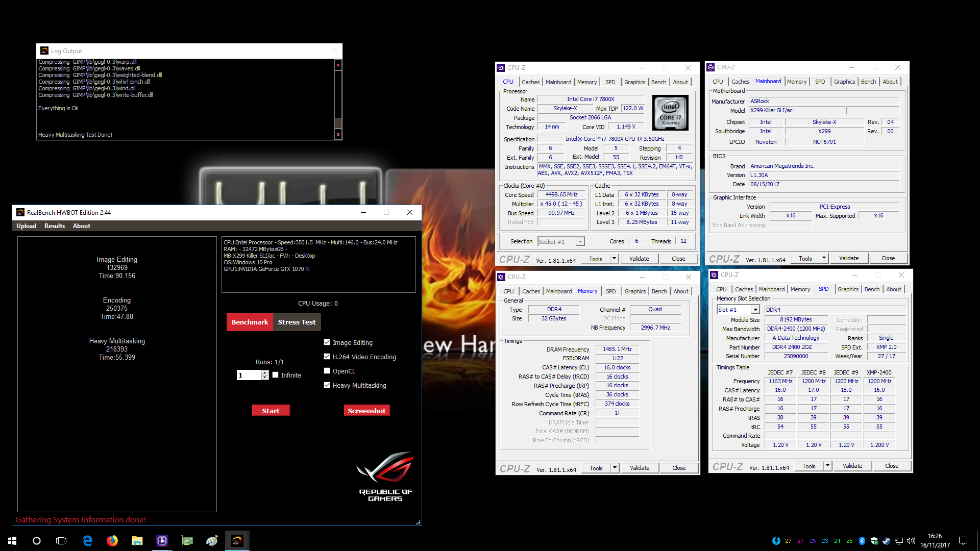The height and width of the screenshot is (551, 980).
Task: Open Steam from system tray
Action: pyautogui.click(x=887, y=541)
